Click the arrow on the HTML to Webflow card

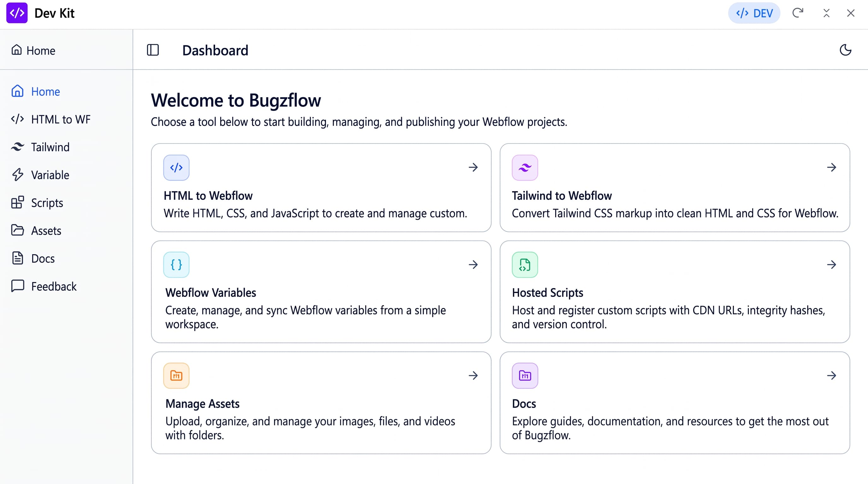pos(473,167)
